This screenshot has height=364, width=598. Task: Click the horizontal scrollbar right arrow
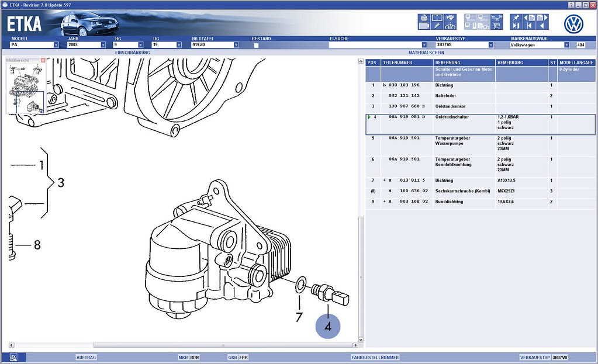tap(355, 345)
